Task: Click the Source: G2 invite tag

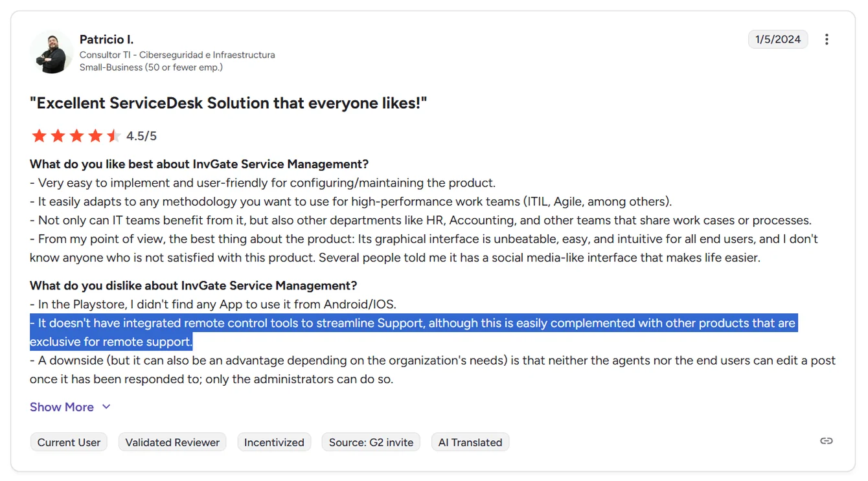Action: coord(371,442)
